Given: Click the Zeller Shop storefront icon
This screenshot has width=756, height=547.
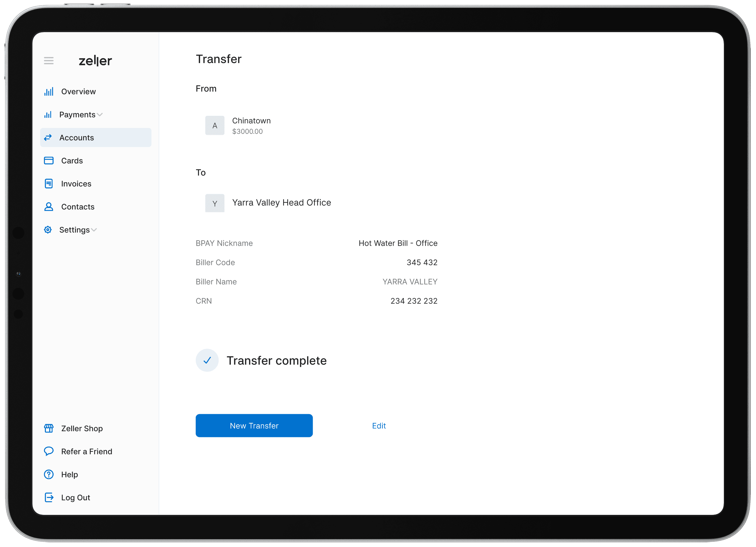Looking at the screenshot, I should 49,428.
